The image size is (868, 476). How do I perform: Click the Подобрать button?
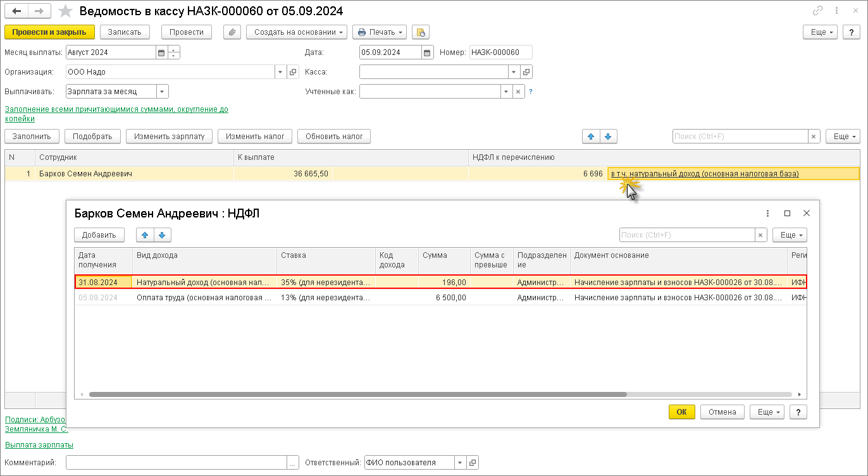click(92, 136)
